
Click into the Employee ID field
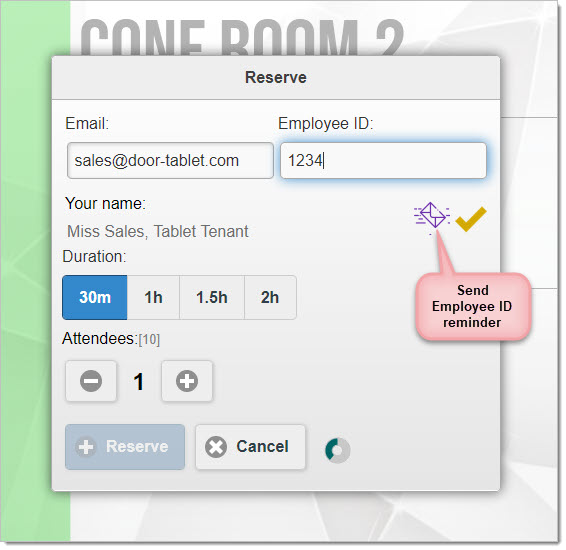click(383, 160)
